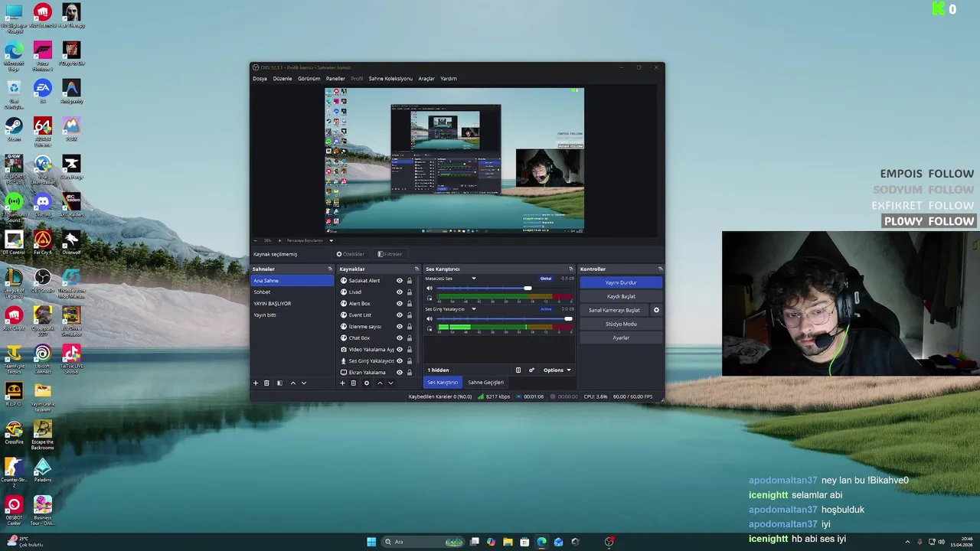Move scene down in Sahneler panel
Viewport: 980px width, 551px height.
(303, 383)
